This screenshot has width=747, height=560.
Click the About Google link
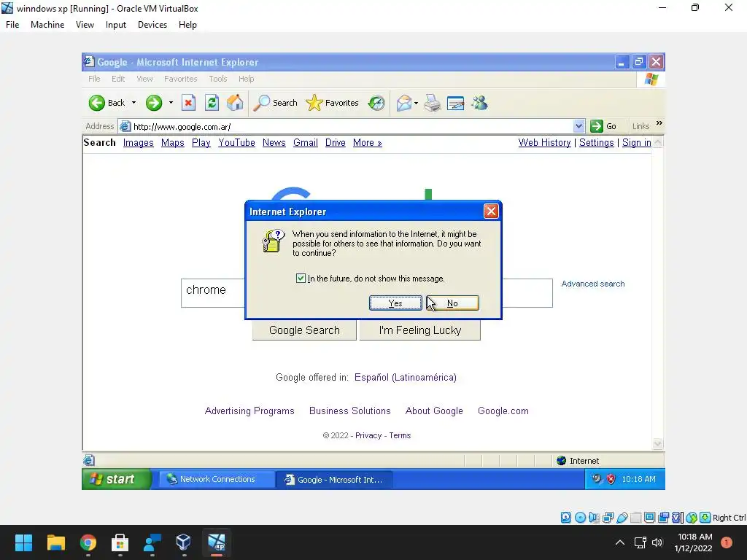[434, 411]
